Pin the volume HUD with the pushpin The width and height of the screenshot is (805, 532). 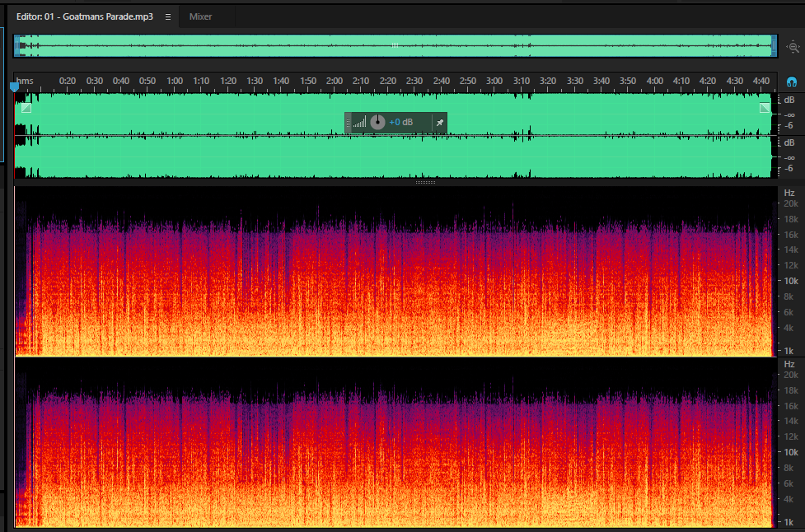pyautogui.click(x=439, y=123)
